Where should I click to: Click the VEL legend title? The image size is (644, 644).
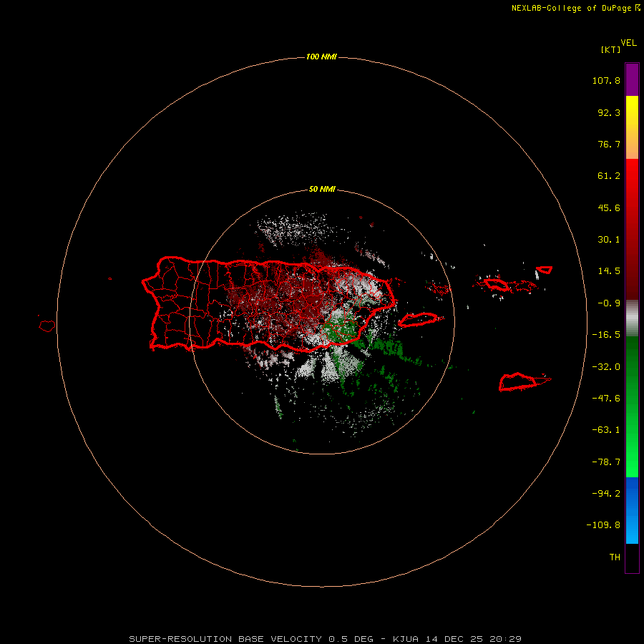coord(628,43)
